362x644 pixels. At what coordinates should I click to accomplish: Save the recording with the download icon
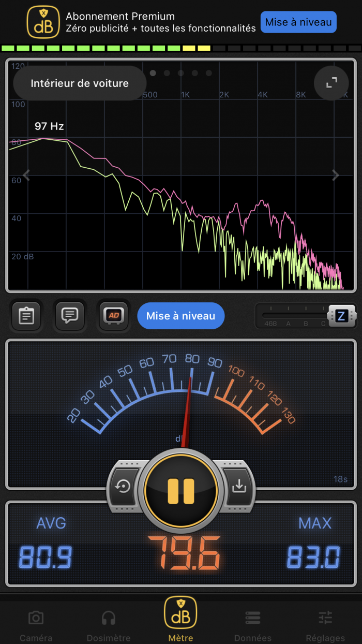pos(239,487)
